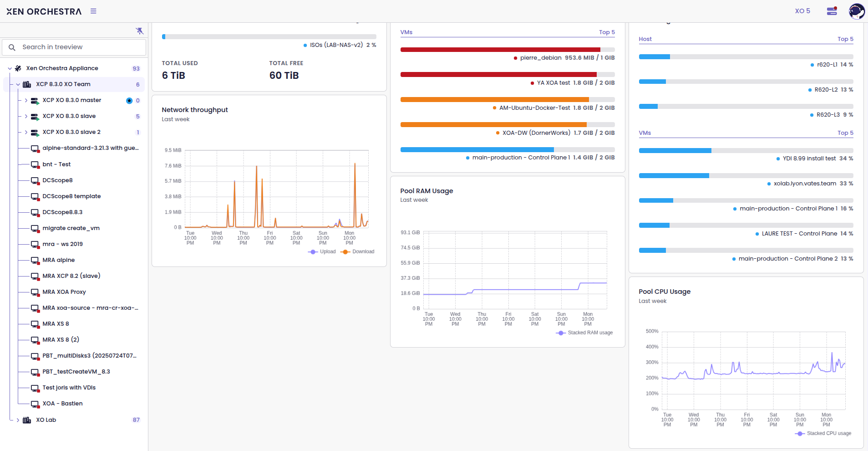Click the LAURE TEST - Control Plane label
This screenshot has width=868, height=451.
[800, 234]
